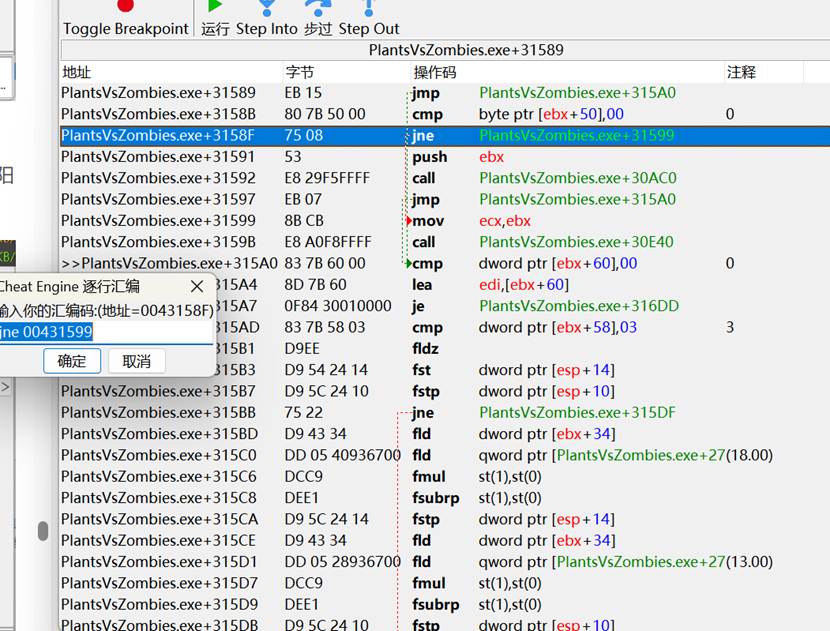Viewport: 830px width, 631px height.
Task: Select the fld qword row at +315D1
Action: pyautogui.click(x=445, y=562)
